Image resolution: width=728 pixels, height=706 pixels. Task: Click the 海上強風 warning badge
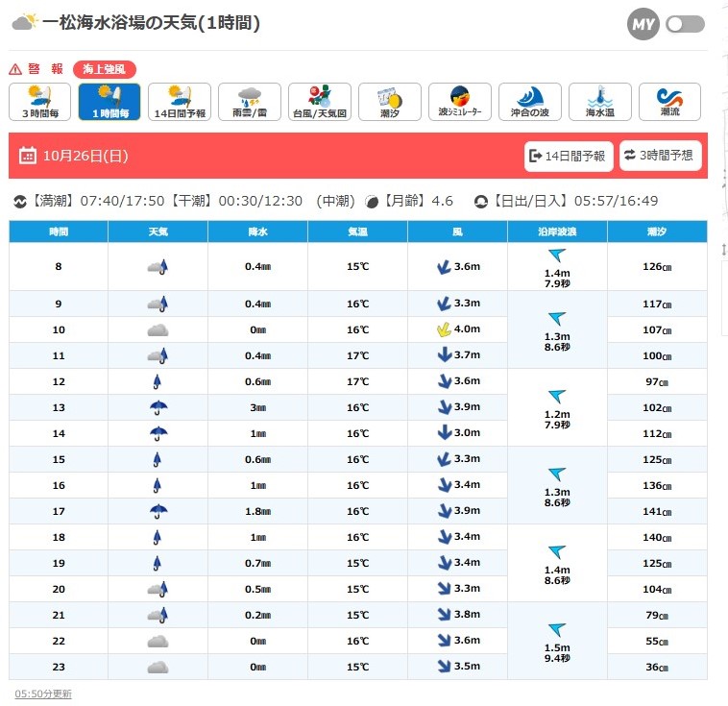tap(105, 69)
